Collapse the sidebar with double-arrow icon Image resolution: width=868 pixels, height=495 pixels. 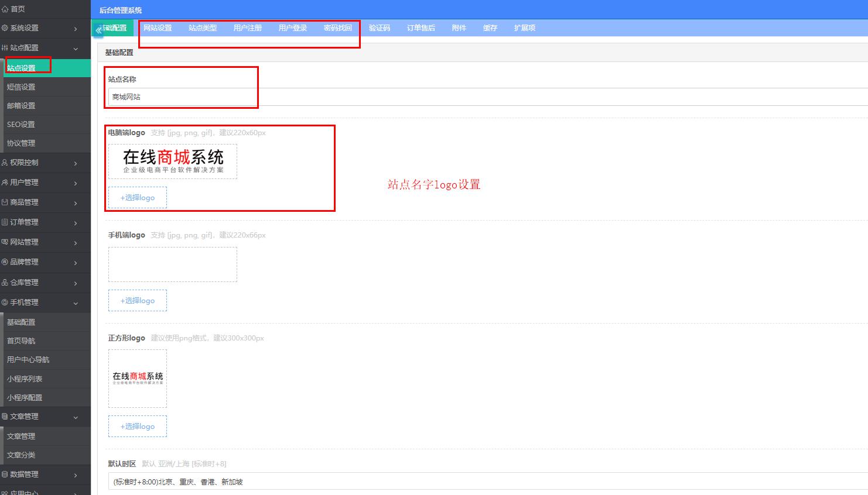point(98,30)
